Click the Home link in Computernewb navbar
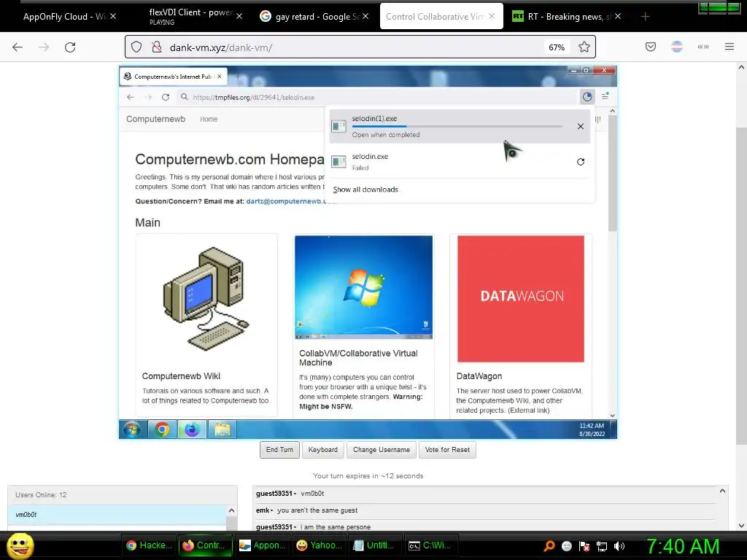The height and width of the screenshot is (560, 747). pyautogui.click(x=209, y=119)
